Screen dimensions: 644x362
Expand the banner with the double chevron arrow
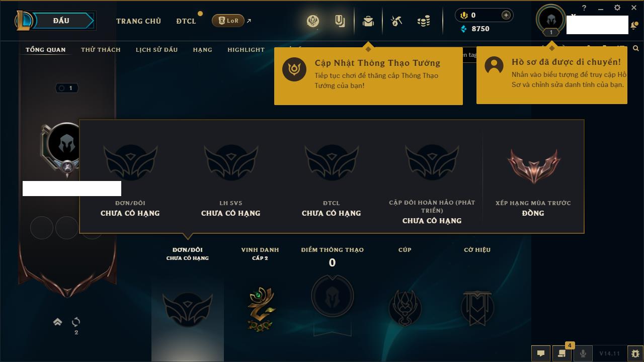57,322
